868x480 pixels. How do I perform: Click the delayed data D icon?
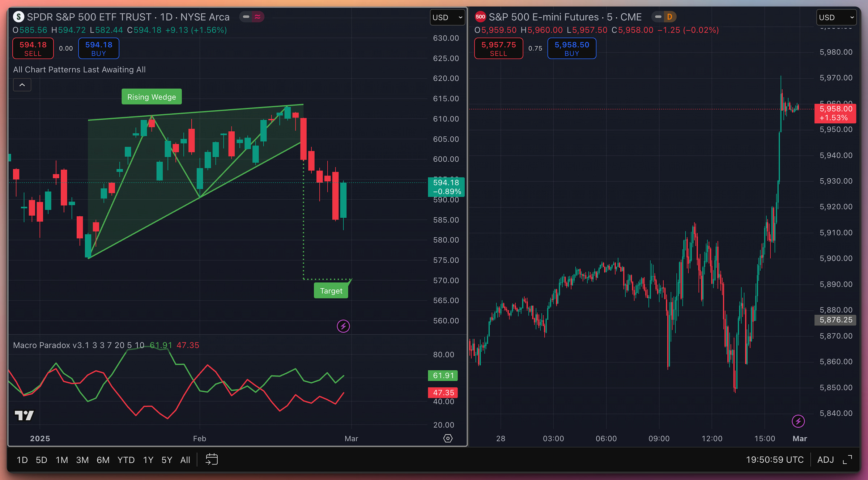(670, 17)
